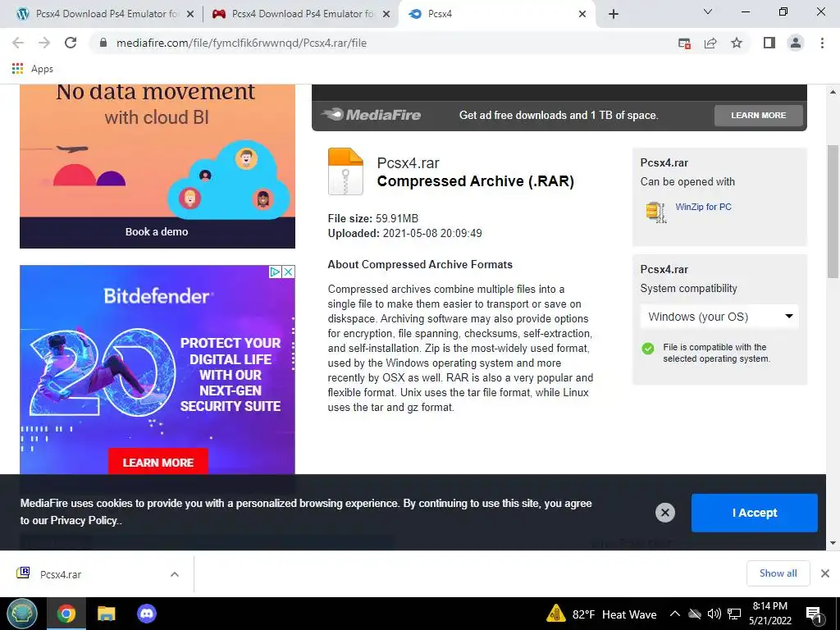Open a new browser tab

coord(614,14)
